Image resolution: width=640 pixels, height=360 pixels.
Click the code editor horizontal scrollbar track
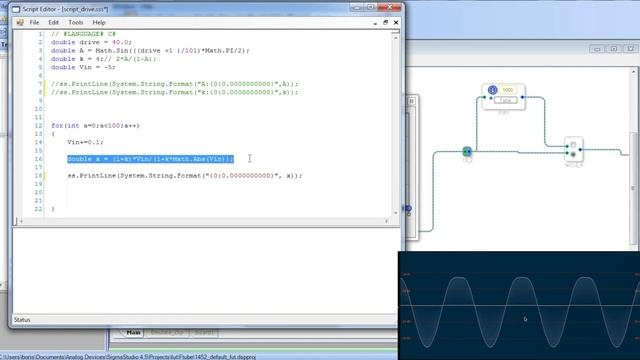coord(204,221)
